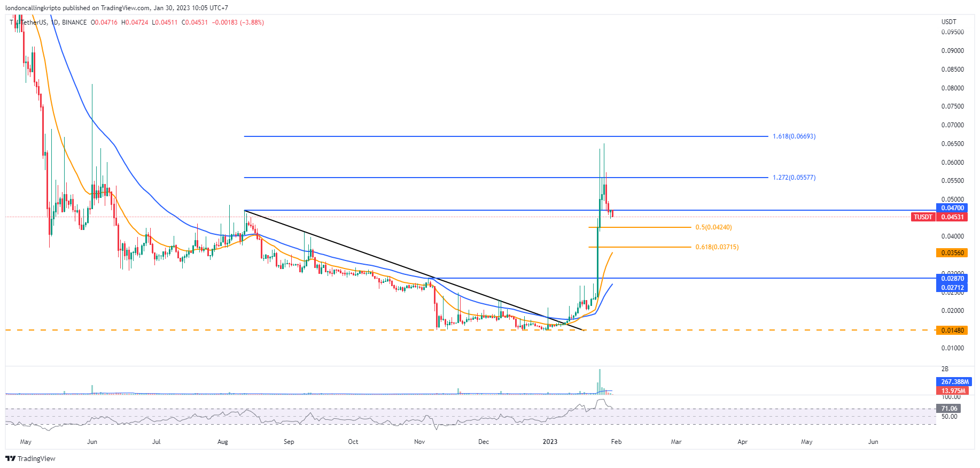Viewport: 980px width, 468px height.
Task: Click the TradingView logo at bottom left
Action: point(30,458)
